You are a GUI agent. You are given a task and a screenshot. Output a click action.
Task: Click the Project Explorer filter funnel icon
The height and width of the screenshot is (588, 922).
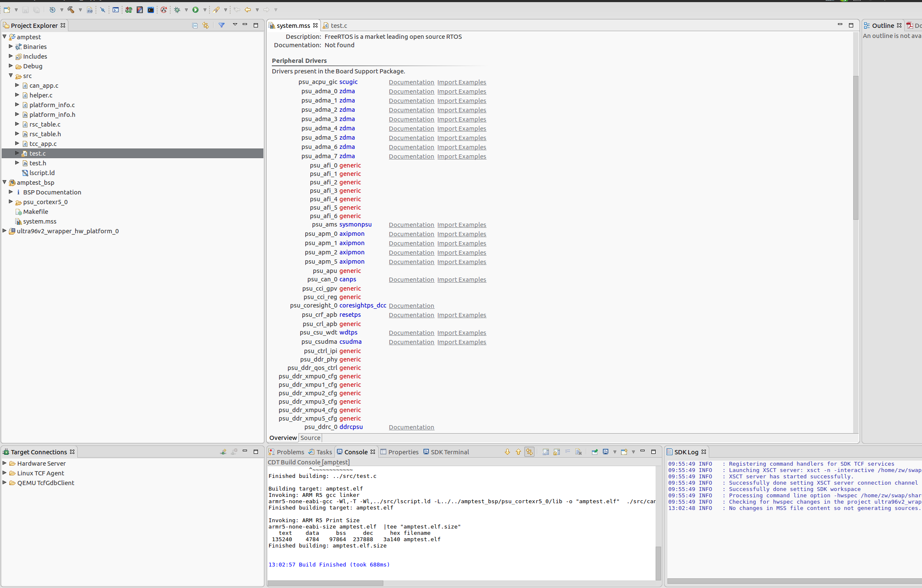[222, 25]
